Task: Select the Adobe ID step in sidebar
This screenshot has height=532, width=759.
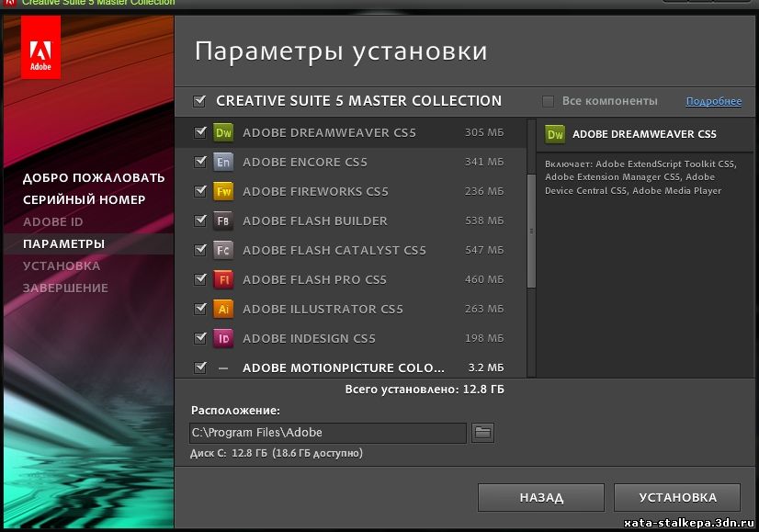Action: click(x=53, y=221)
